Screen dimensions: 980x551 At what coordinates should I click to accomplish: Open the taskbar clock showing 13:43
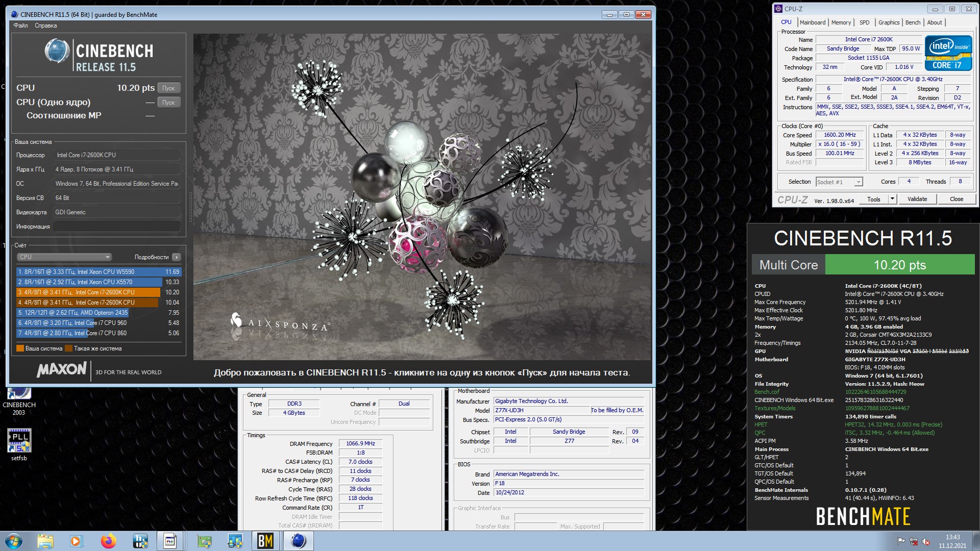tap(952, 541)
